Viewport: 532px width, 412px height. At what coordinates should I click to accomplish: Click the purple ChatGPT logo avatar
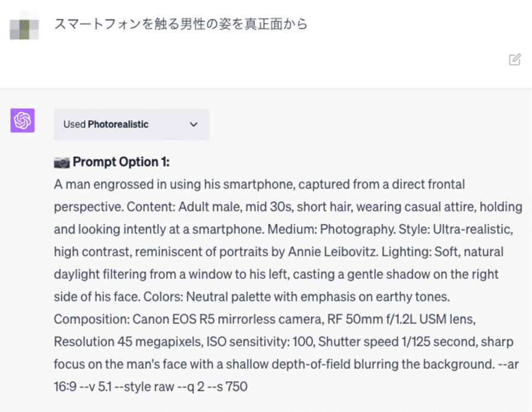point(22,121)
